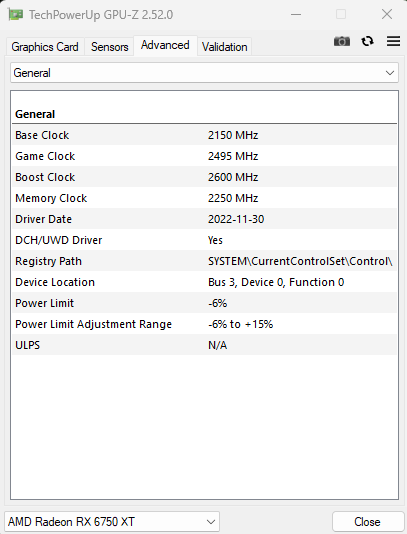Open the AMD Radeon RX 6750 XT selector
The width and height of the screenshot is (407, 534).
point(112,522)
